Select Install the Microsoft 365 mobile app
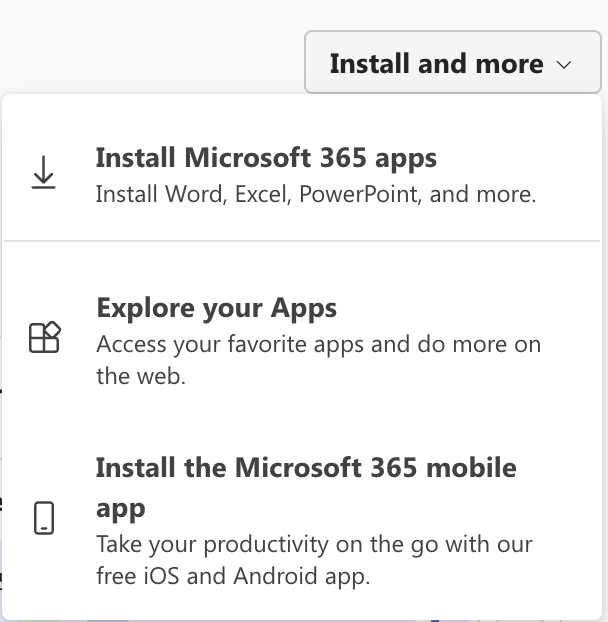Viewport: 608px width, 622px height. pos(302,520)
